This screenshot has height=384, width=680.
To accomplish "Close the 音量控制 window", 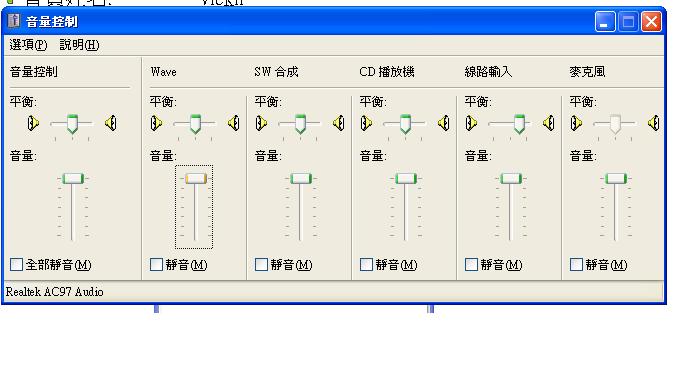I will [651, 21].
